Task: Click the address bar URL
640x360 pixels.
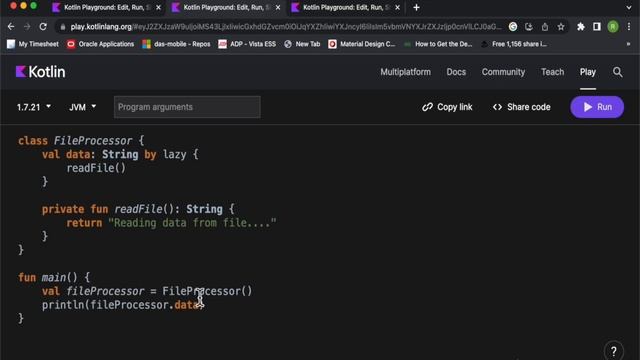Action: [286, 27]
